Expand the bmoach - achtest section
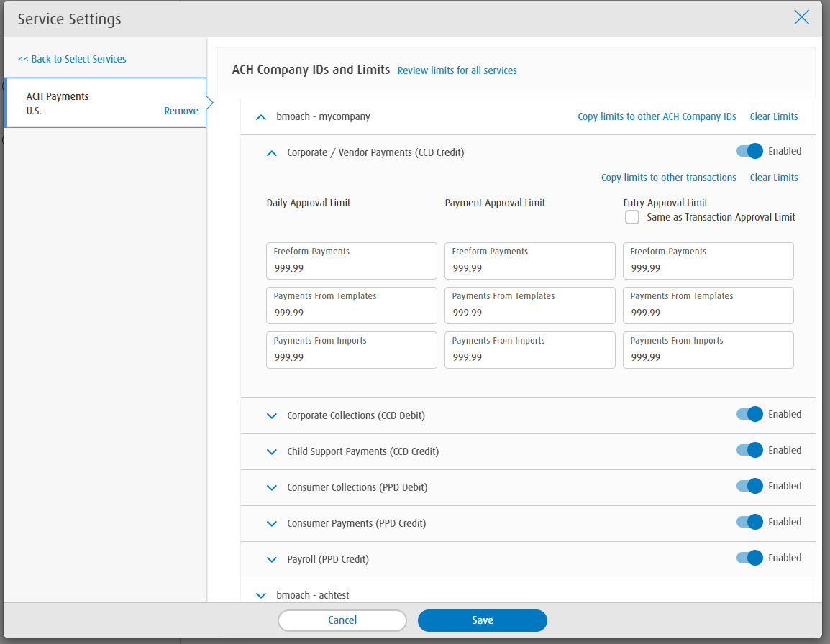This screenshot has height=644, width=830. [261, 595]
